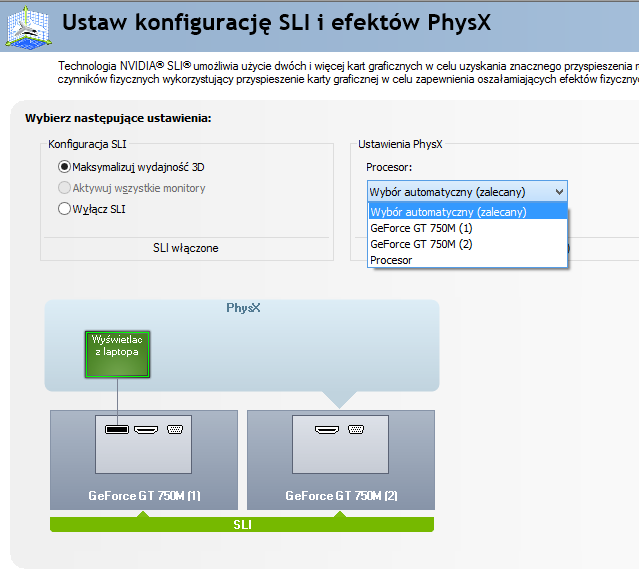Click the HDMI port icon on GPU (1)
Screen dimensions: 639x575
pyautogui.click(x=146, y=429)
